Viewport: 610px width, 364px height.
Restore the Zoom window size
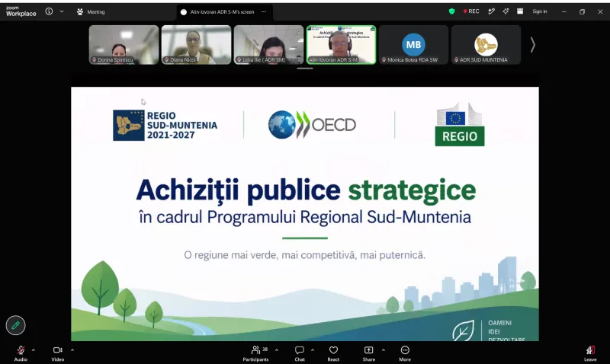(x=582, y=11)
